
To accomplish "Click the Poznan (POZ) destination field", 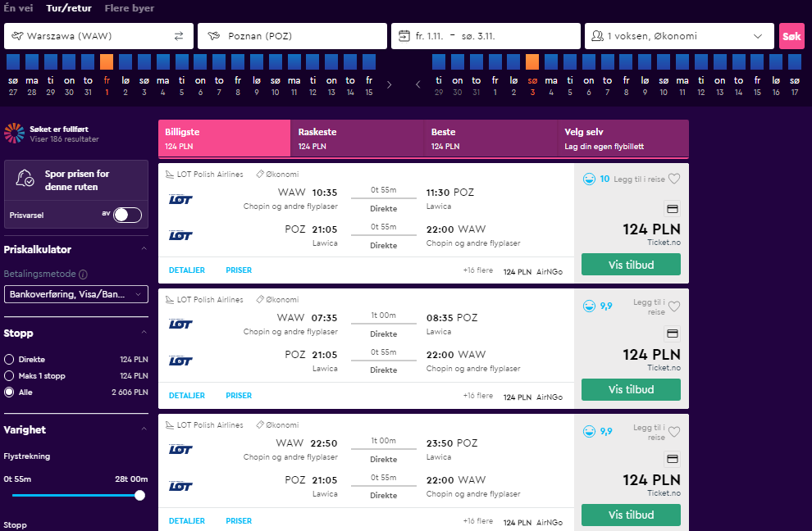I will click(x=292, y=36).
